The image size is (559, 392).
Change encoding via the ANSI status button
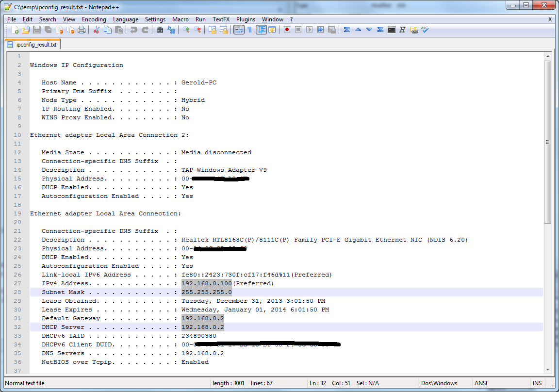[480, 383]
